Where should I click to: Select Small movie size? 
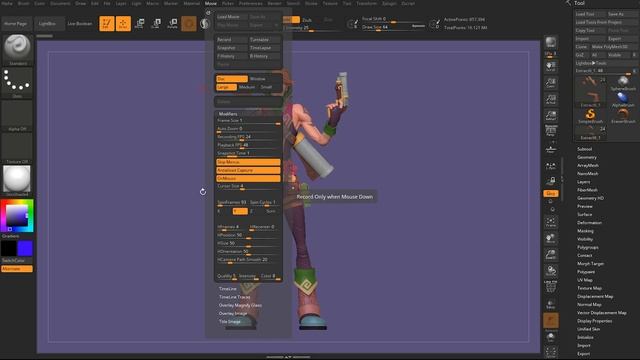tap(269, 87)
